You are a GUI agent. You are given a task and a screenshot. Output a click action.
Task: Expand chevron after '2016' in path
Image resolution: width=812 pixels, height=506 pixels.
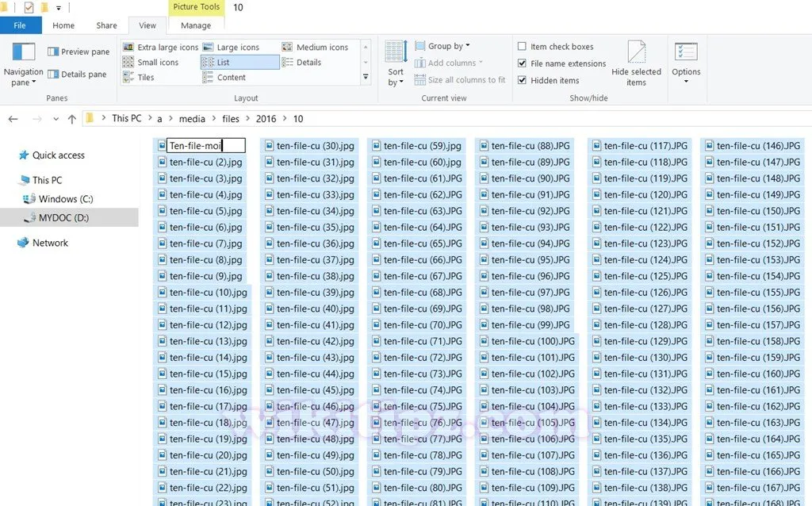tap(285, 119)
